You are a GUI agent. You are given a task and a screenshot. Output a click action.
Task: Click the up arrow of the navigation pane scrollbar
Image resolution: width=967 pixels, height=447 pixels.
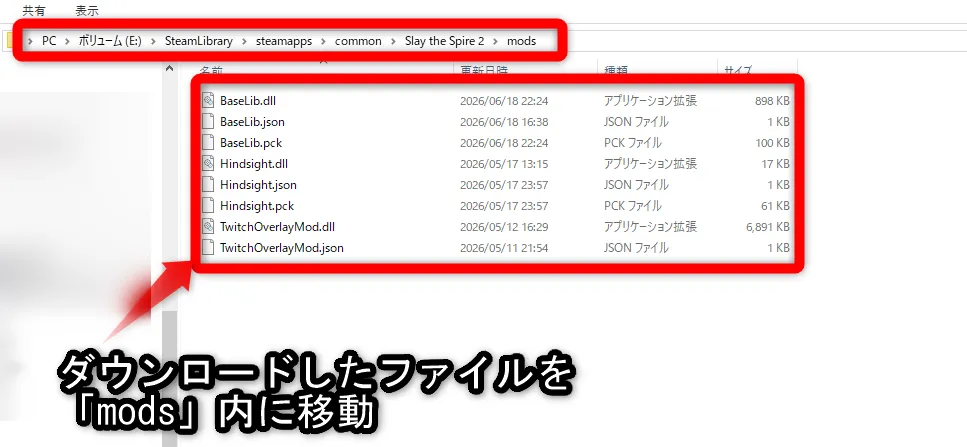[x=170, y=69]
